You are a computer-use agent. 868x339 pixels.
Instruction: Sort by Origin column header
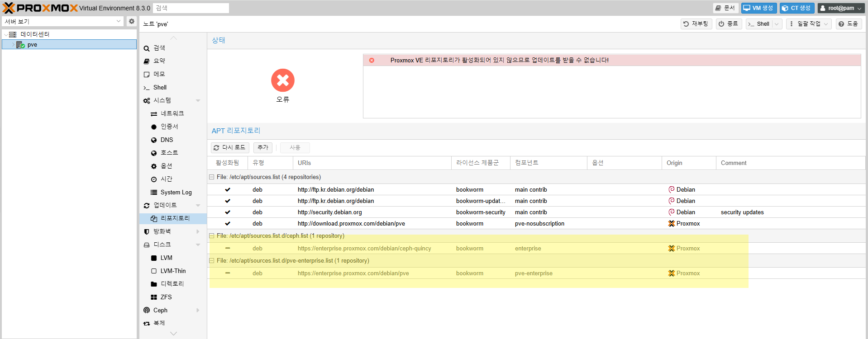(x=689, y=163)
